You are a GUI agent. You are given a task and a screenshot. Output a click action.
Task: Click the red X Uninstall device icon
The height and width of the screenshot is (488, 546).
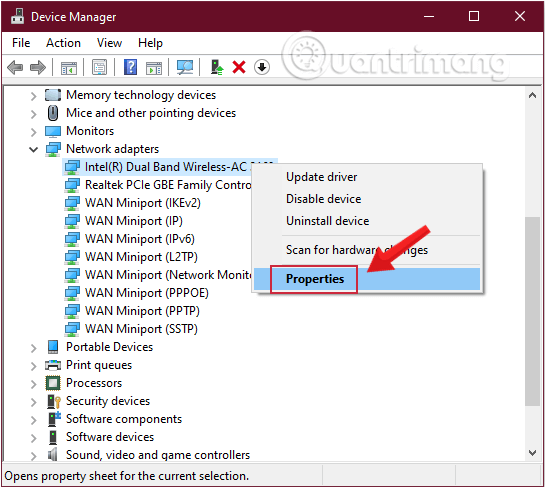coord(239,67)
